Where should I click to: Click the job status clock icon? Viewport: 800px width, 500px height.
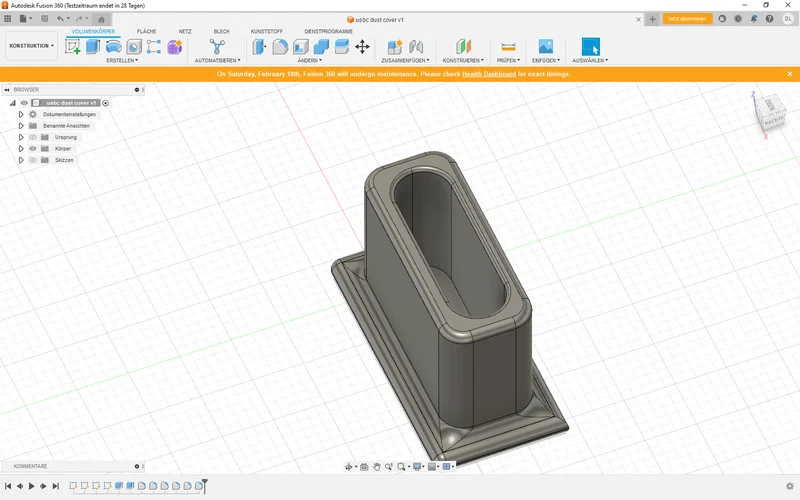pos(738,19)
